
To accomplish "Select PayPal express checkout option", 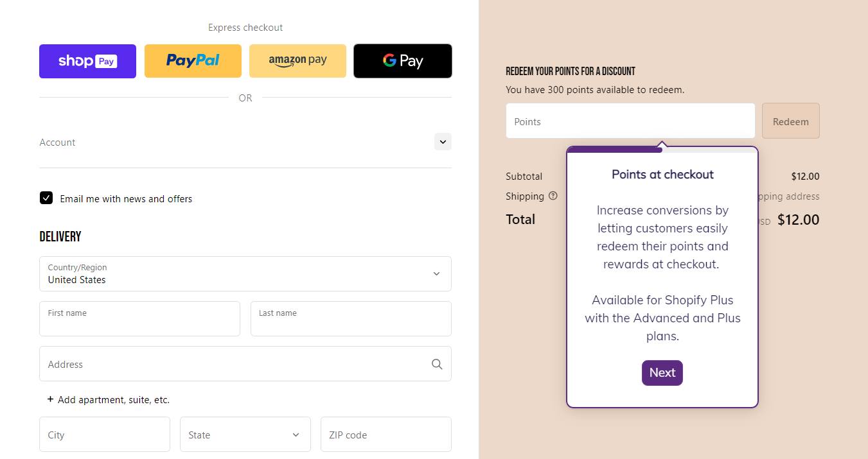I will [x=193, y=60].
